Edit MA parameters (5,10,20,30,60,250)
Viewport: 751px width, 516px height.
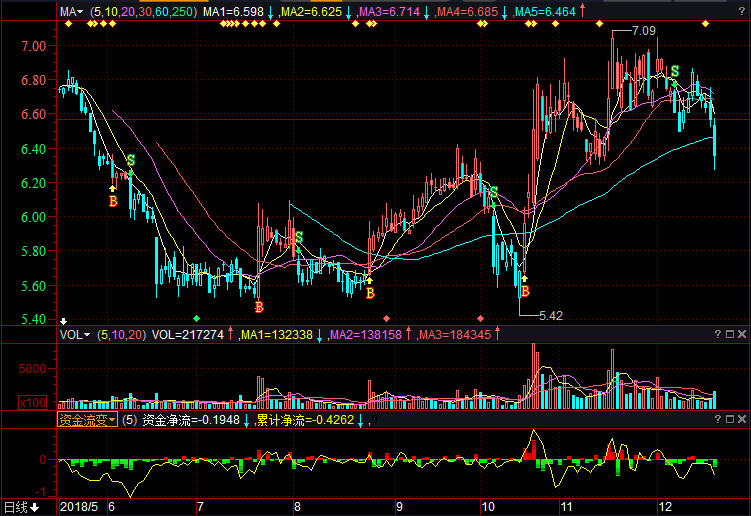pos(143,12)
